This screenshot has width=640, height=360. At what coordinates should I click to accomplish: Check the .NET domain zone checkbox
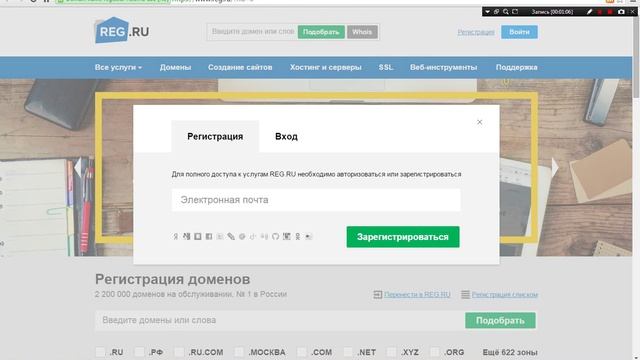point(348,352)
